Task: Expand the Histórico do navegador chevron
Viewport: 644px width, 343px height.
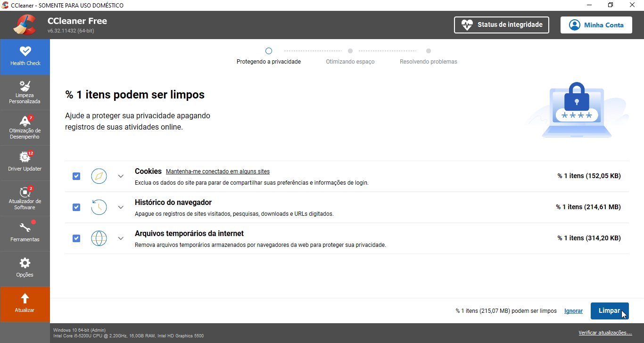Action: coord(121,207)
